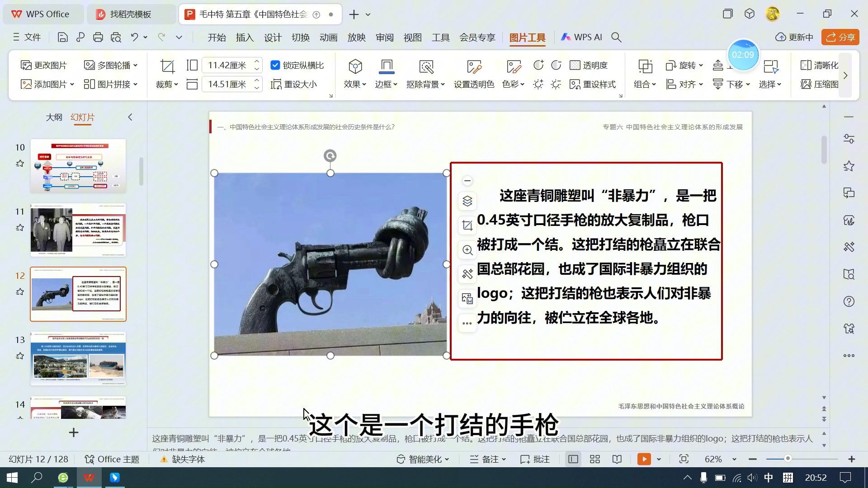Open the star icon in right sidebar

tap(849, 166)
